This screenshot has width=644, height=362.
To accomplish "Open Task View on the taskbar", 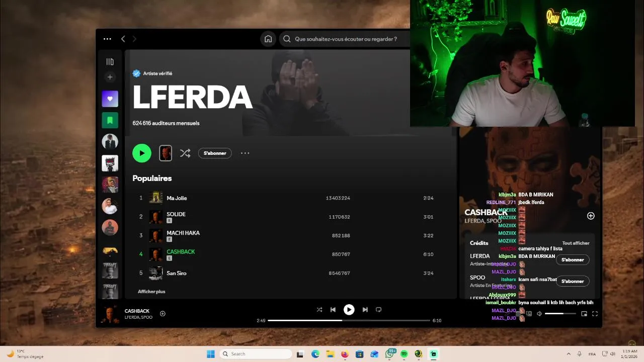I will pyautogui.click(x=300, y=354).
